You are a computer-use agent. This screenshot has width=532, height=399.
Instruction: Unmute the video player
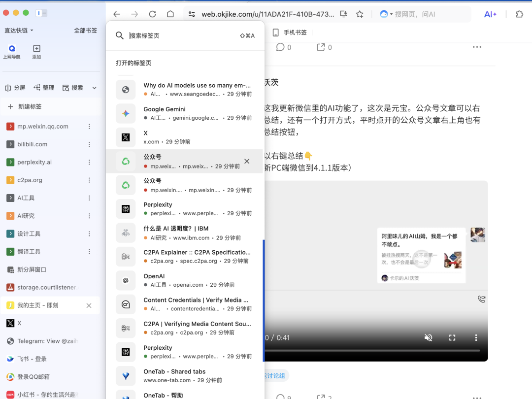(x=428, y=337)
